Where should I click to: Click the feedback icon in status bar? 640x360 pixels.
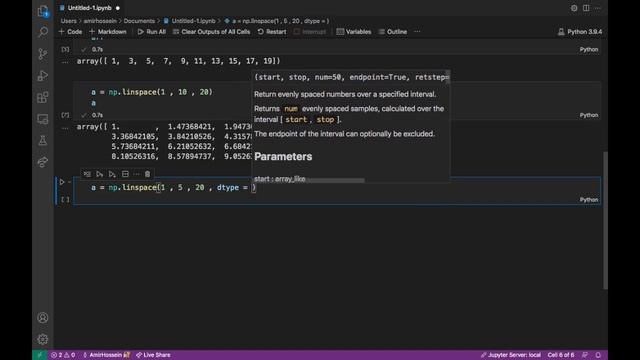(x=585, y=355)
